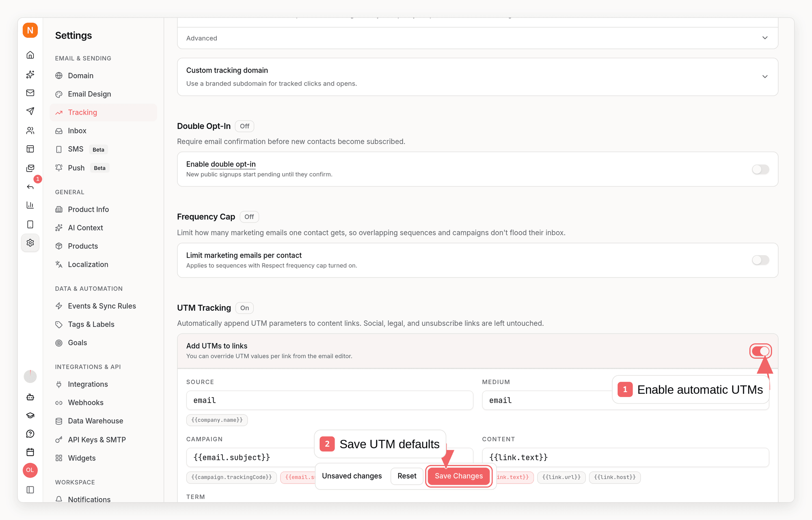Insert the {{link.host}} variable chip
Screen dimensions: 812x520
click(615, 477)
